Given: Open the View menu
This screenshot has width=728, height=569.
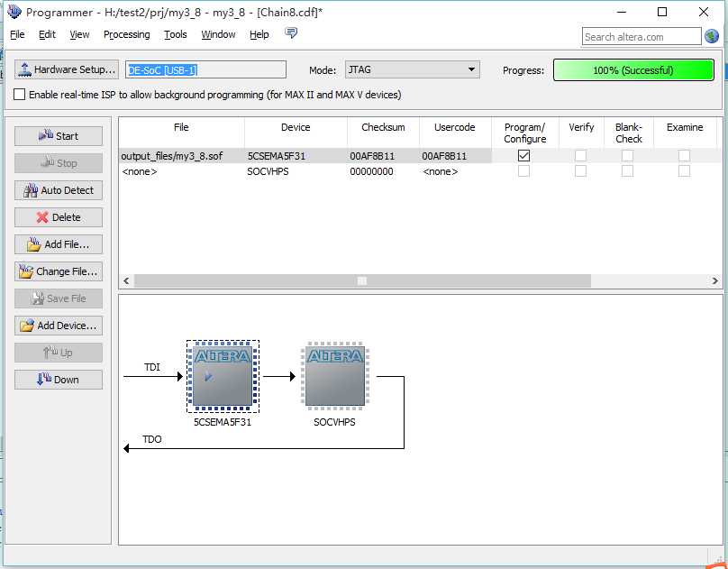Looking at the screenshot, I should point(79,34).
